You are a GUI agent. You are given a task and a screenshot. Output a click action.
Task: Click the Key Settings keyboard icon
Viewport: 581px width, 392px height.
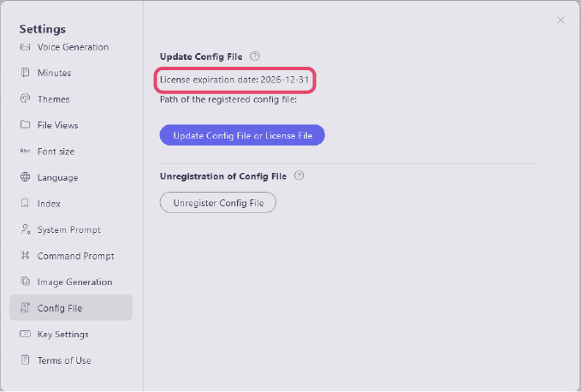tap(25, 334)
